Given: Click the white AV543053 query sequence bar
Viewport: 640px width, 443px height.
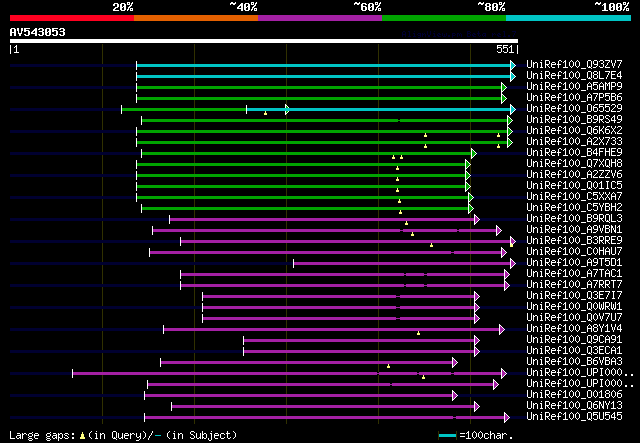Looking at the screenshot, I should [x=264, y=41].
